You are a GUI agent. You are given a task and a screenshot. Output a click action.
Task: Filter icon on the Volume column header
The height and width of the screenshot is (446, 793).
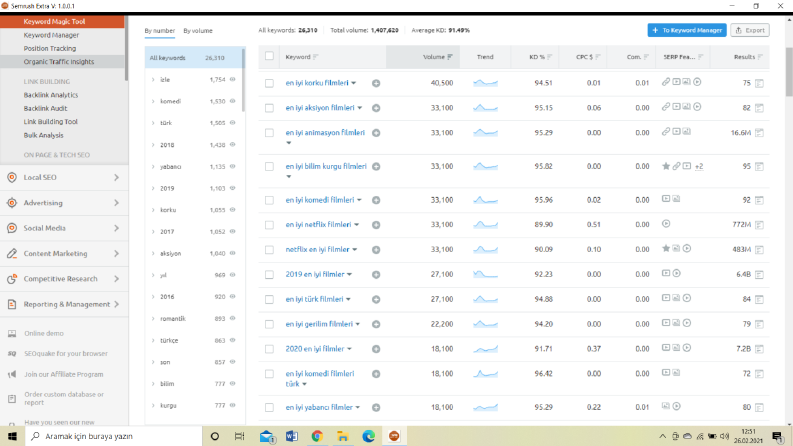[x=450, y=57]
